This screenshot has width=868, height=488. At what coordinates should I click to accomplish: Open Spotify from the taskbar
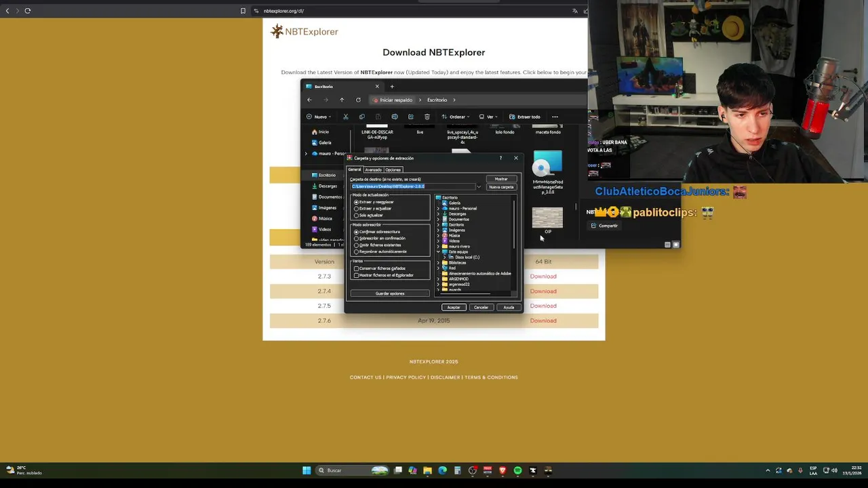pyautogui.click(x=517, y=470)
